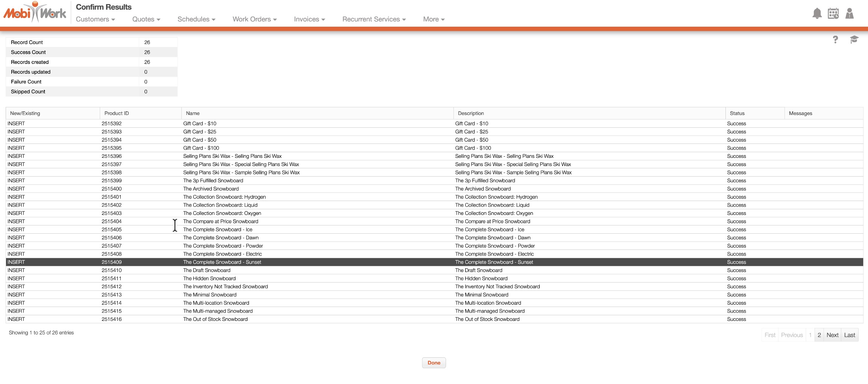The image size is (868, 384).
Task: Open the notifications bell icon
Action: tap(817, 14)
